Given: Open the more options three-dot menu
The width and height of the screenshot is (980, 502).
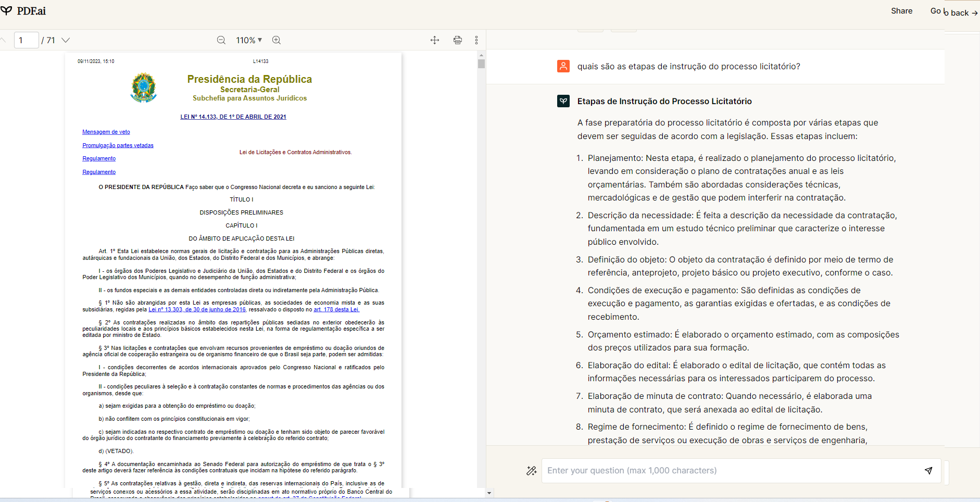Looking at the screenshot, I should tap(478, 40).
